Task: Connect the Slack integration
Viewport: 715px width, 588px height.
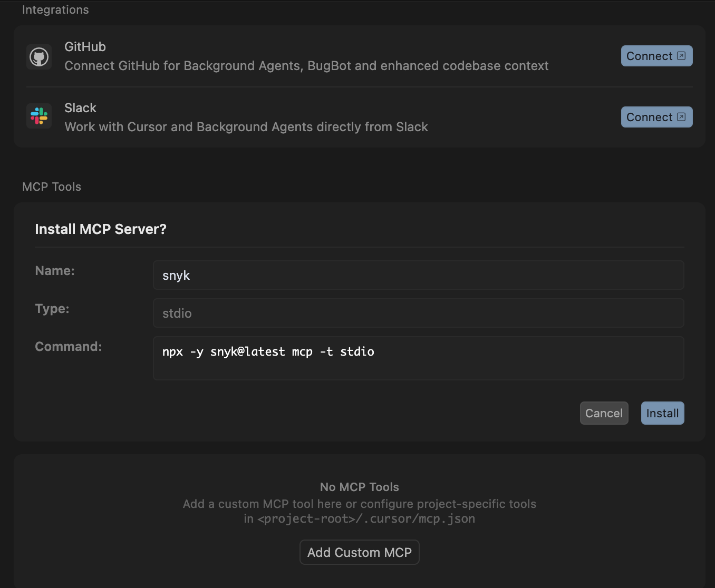Action: pos(656,117)
